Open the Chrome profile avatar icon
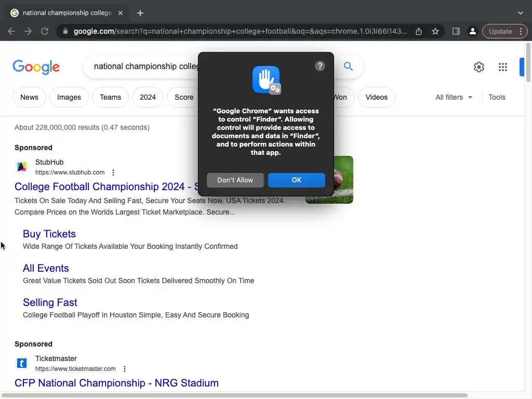Screen dimensions: 532x399 tap(472, 32)
